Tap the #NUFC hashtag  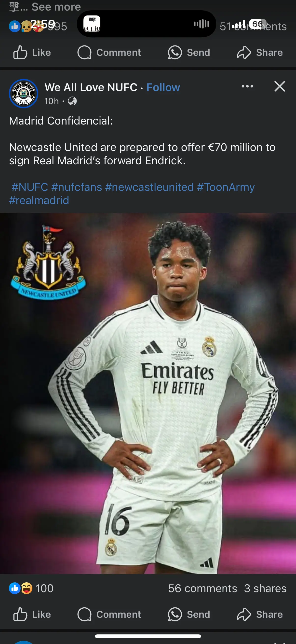tap(30, 187)
